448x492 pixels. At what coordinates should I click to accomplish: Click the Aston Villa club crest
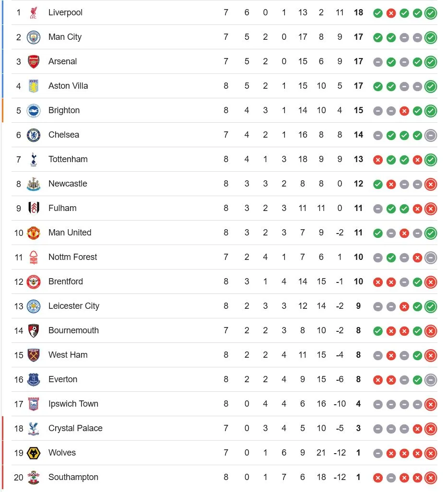click(x=33, y=86)
